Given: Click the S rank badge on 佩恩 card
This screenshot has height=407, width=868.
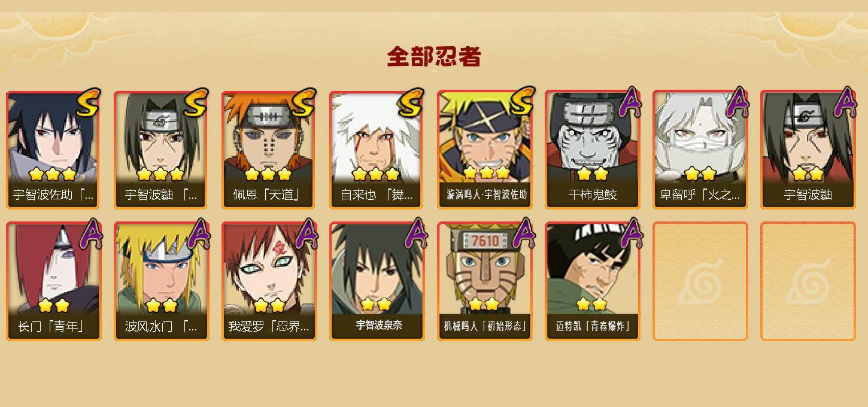Looking at the screenshot, I should pyautogui.click(x=303, y=103).
